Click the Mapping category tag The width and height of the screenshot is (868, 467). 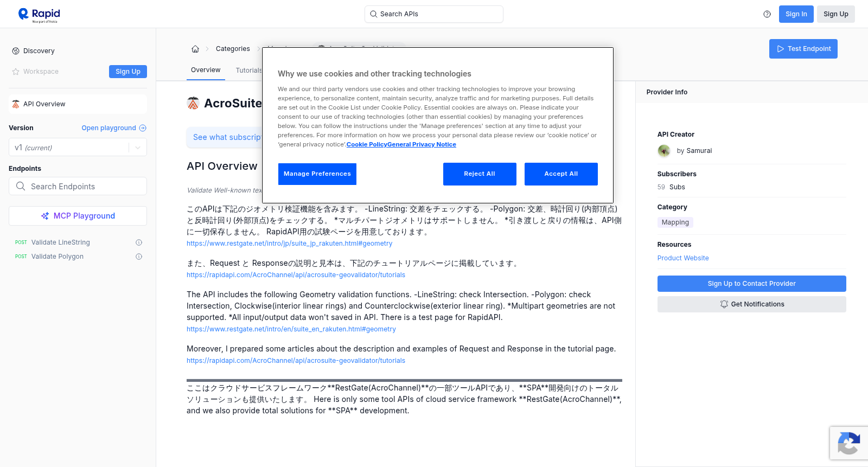(x=675, y=222)
